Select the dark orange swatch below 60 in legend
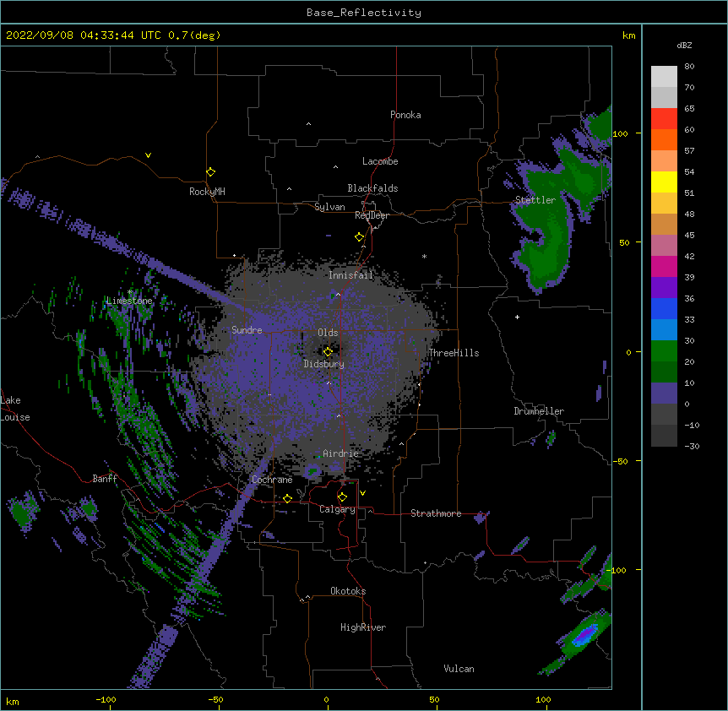Viewport: 728px width, 711px height. coord(664,139)
